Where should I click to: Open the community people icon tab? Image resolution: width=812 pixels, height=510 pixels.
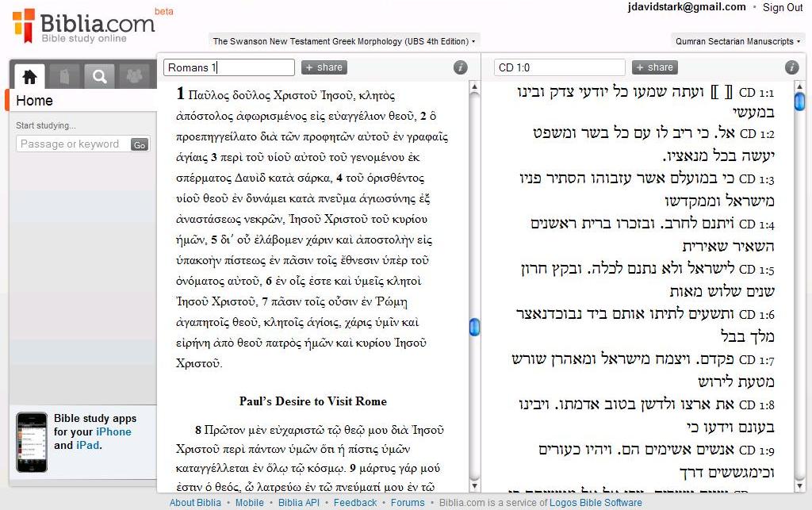[134, 76]
